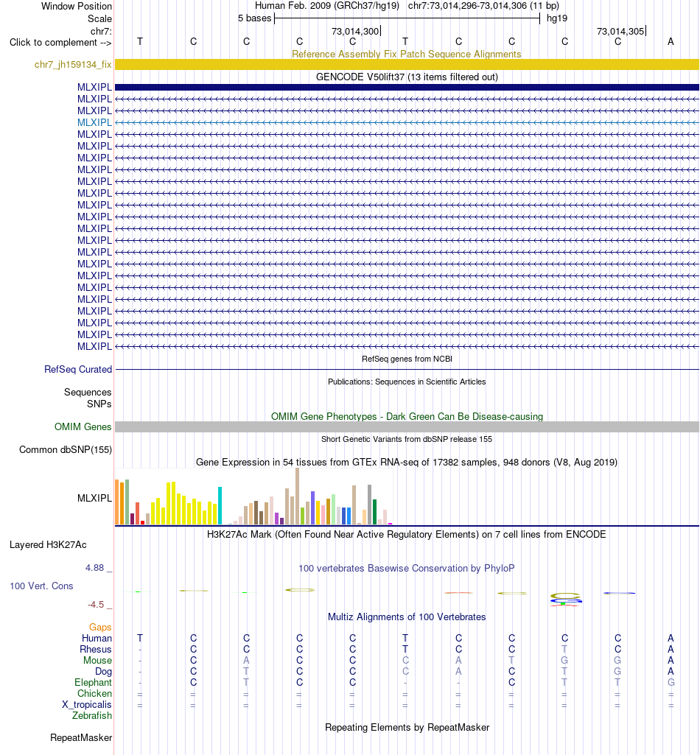The image size is (700, 755).
Task: Click the orange 'Gaps' label
Action: point(100,627)
